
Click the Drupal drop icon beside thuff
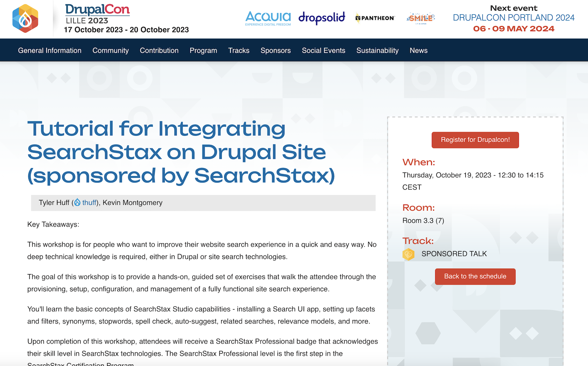pyautogui.click(x=78, y=203)
